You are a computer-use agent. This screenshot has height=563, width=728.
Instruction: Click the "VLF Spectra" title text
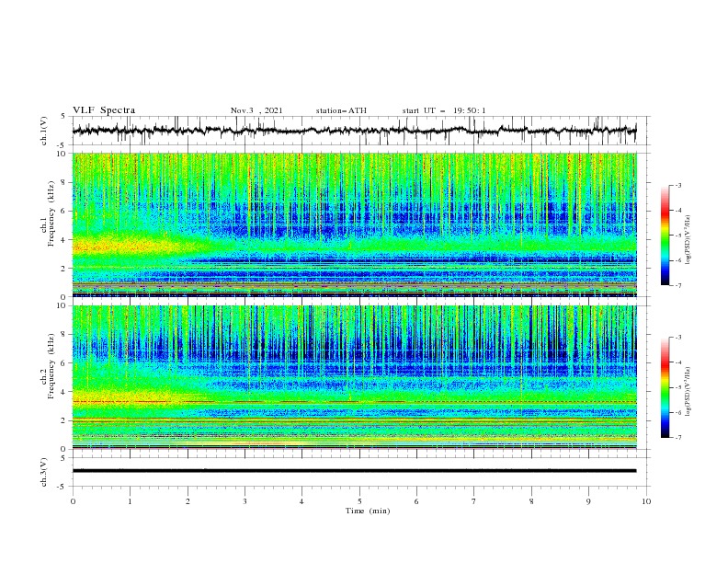pos(104,110)
